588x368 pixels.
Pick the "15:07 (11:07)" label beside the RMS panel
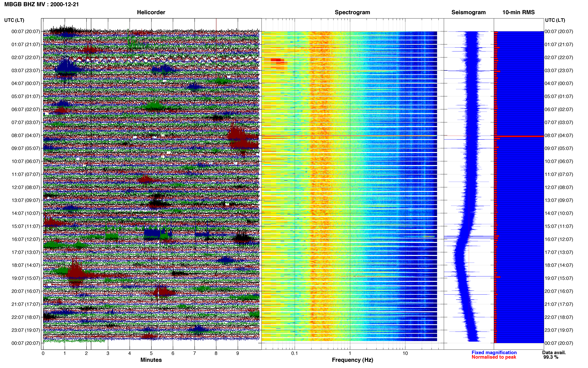point(559,226)
